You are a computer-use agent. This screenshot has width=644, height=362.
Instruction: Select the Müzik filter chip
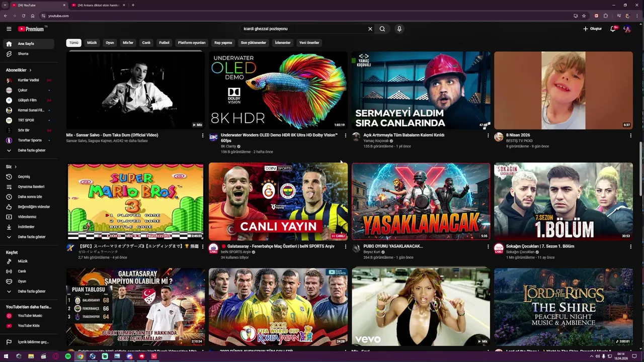[92, 43]
